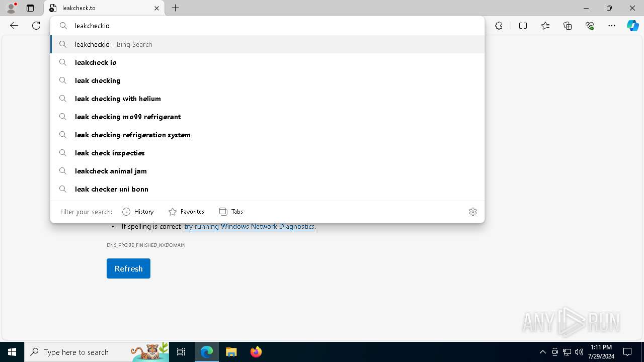Screen dimensions: 644x362
Task: Select 'leakcheckio - Bing Search' suggestion
Action: point(267,44)
